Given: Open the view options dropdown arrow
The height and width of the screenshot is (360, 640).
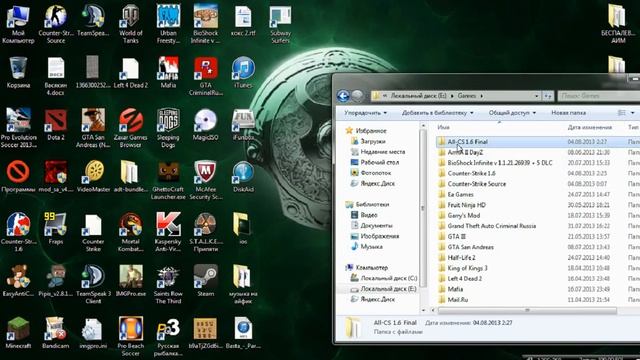Looking at the screenshot, I should pos(632,113).
